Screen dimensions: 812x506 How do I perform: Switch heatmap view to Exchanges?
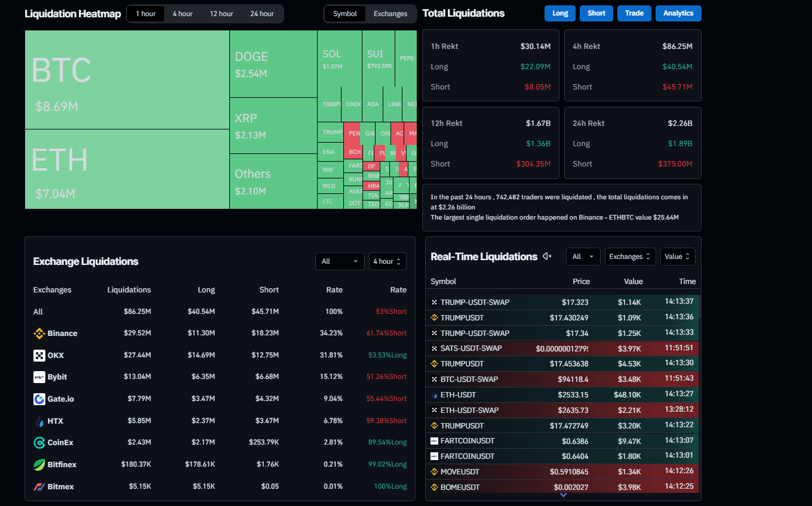coord(390,14)
